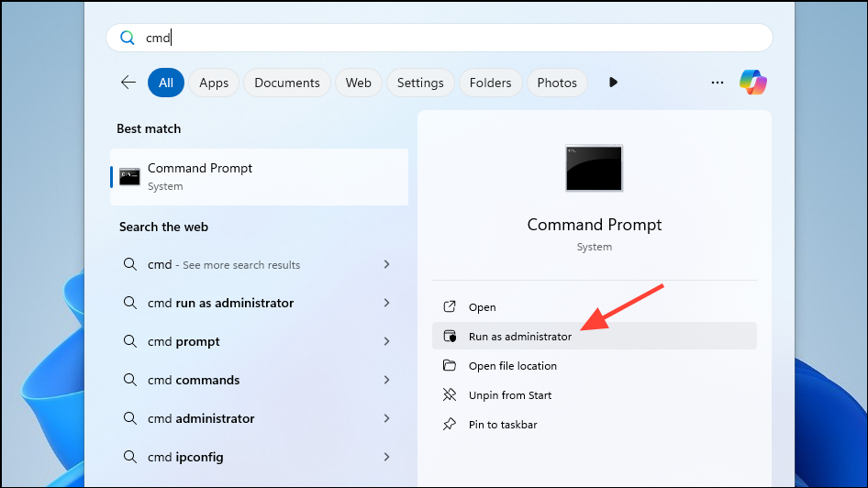Click the Command Prompt title in details pane
The image size is (868, 488).
coord(594,225)
